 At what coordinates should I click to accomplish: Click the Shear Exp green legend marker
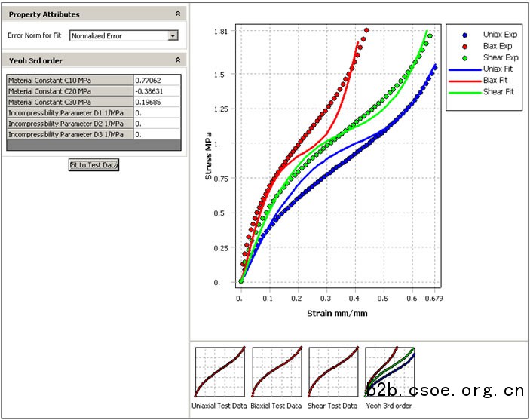coord(465,58)
